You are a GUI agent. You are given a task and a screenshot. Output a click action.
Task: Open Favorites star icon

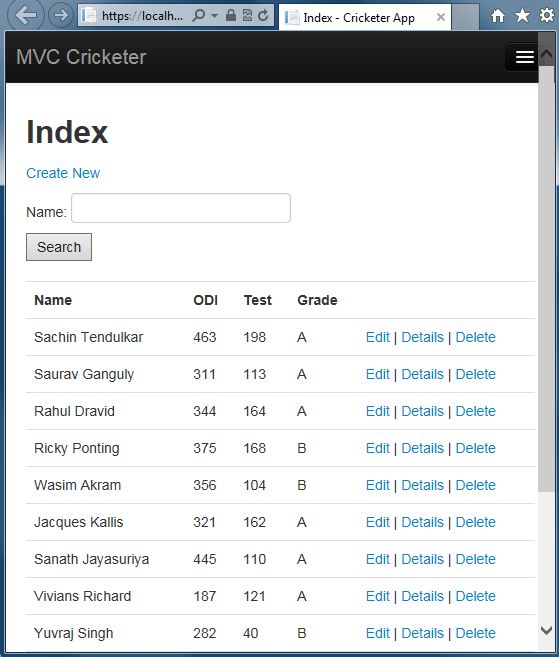coord(522,16)
